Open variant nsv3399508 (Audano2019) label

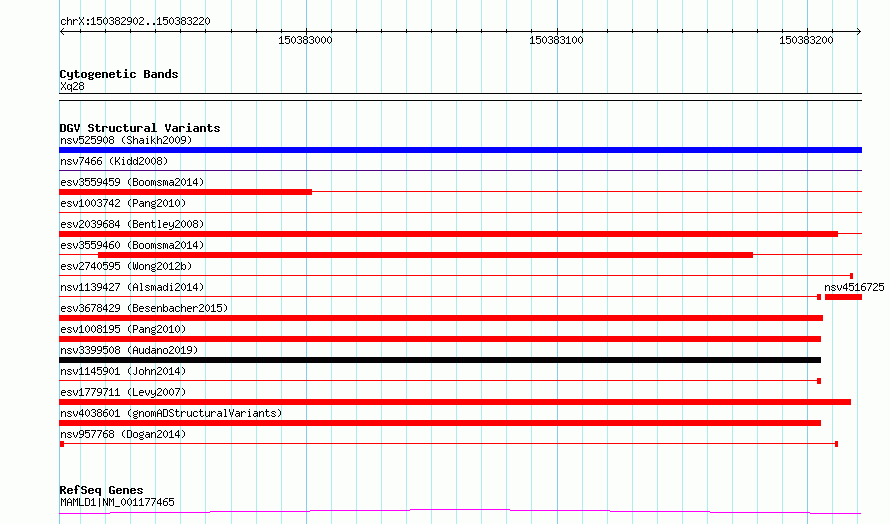tap(129, 350)
